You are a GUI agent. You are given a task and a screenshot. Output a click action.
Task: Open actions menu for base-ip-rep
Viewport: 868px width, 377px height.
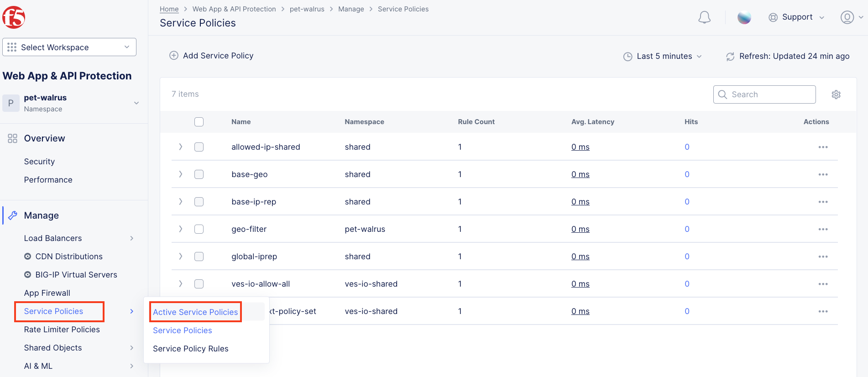click(823, 202)
